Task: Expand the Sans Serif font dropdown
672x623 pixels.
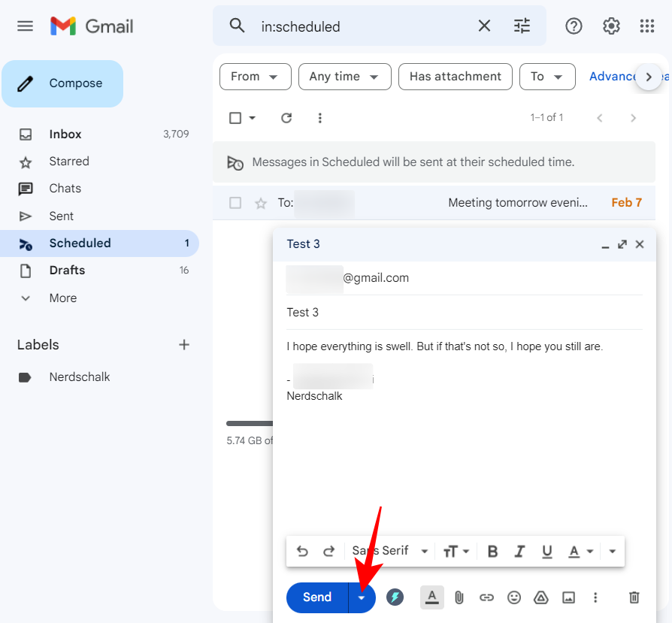Action: coord(390,551)
